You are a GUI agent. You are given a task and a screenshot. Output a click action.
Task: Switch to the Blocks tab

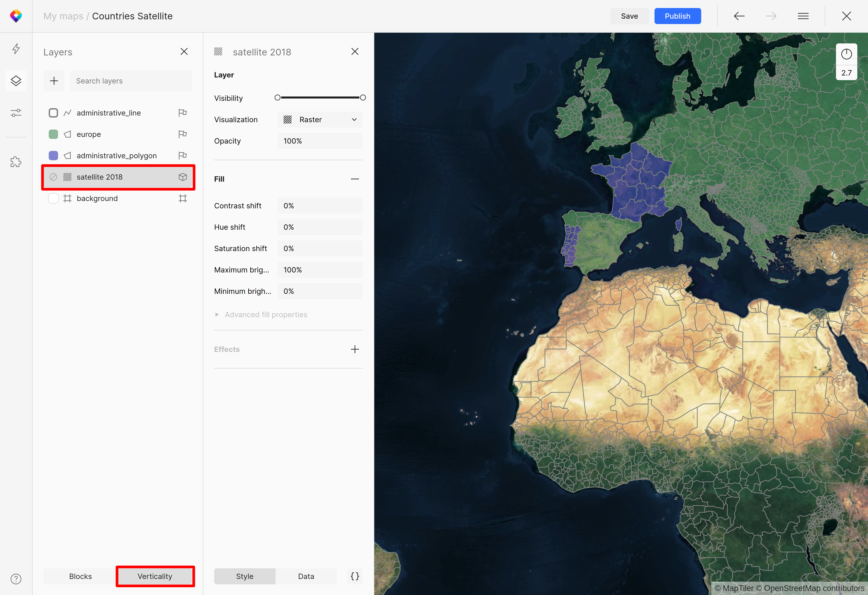tap(80, 576)
